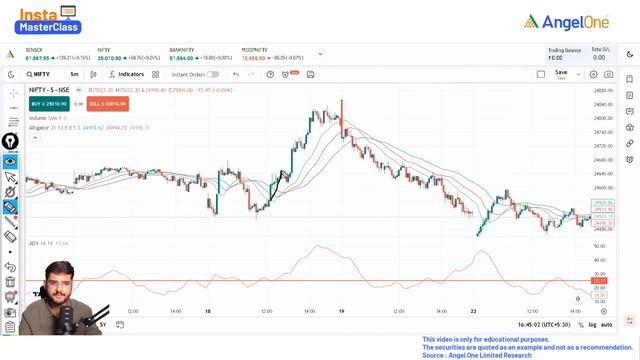Open the annotation camera screenshot tool
This screenshot has width=640, height=360.
pyautogui.click(x=10, y=313)
